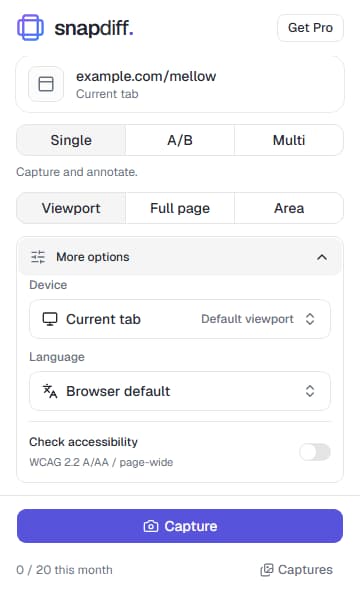Click the sliders icon next to More options
Image resolution: width=360 pixels, height=596 pixels.
[x=38, y=257]
